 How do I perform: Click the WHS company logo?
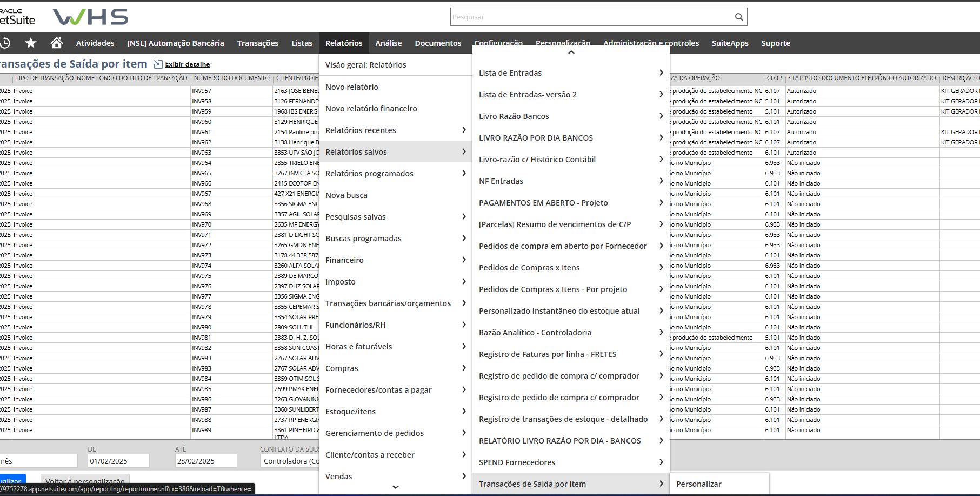click(x=90, y=17)
